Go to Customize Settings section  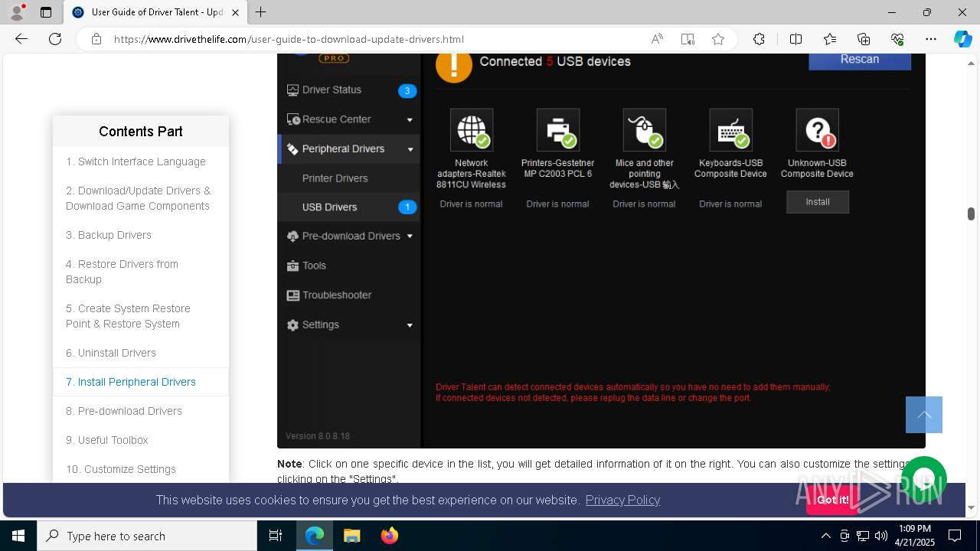point(121,469)
